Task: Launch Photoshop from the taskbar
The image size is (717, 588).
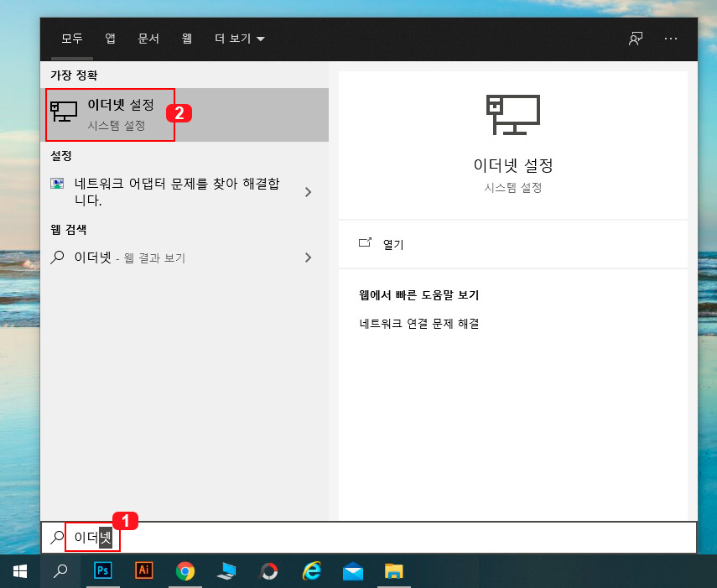Action: [102, 570]
